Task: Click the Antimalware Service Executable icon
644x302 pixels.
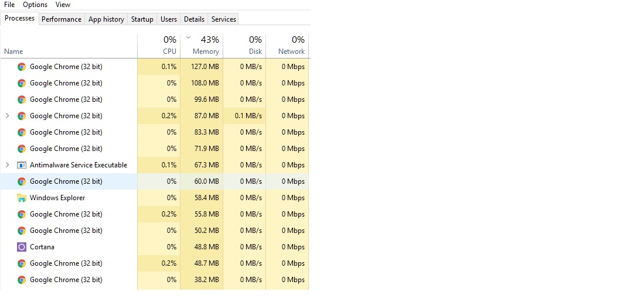Action: point(22,165)
